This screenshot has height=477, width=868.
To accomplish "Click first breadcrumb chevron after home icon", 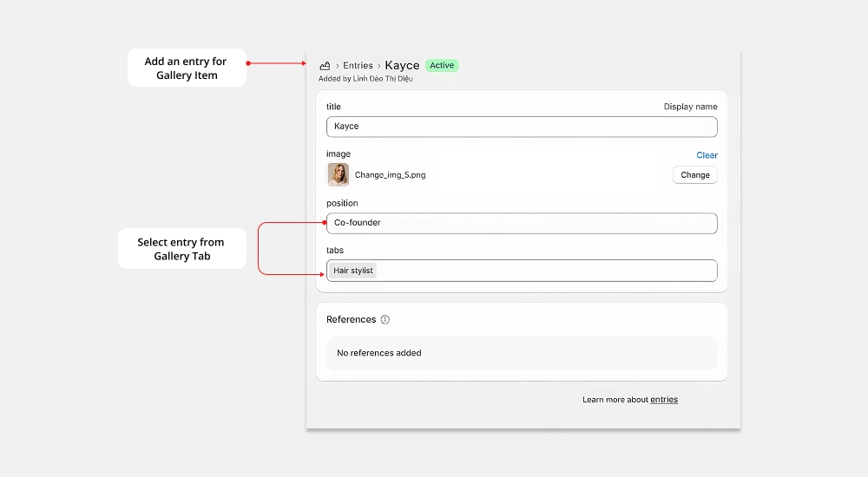I will 337,66.
